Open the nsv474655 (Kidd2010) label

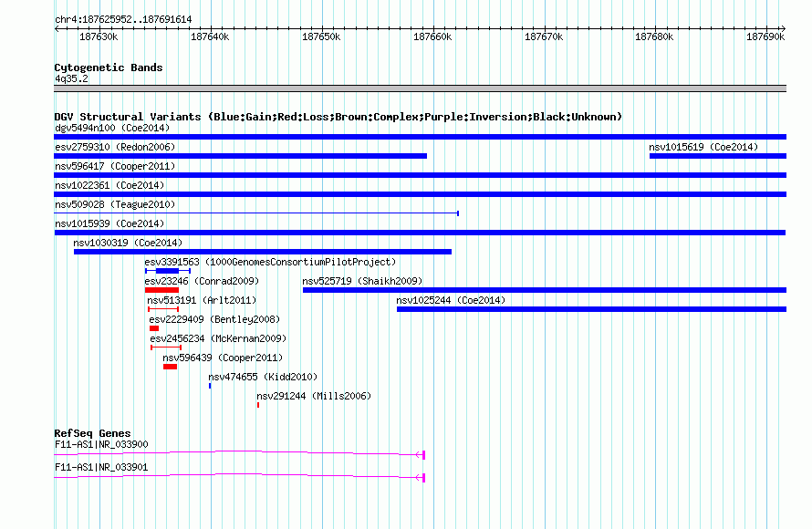point(263,377)
